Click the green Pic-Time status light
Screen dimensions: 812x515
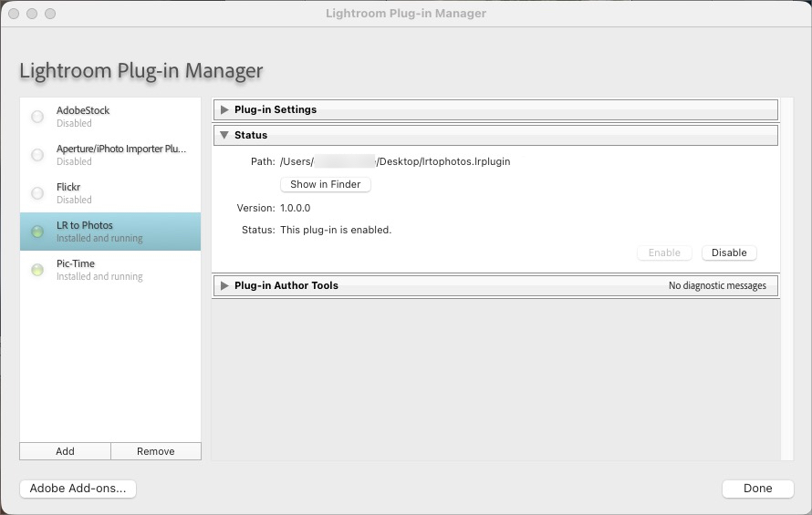[37, 270]
